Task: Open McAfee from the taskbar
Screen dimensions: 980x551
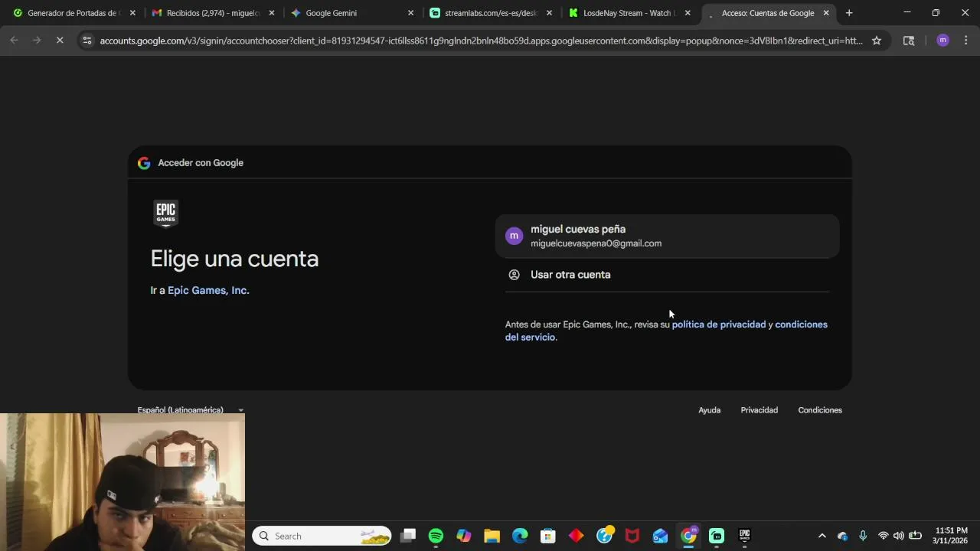Action: 632,536
